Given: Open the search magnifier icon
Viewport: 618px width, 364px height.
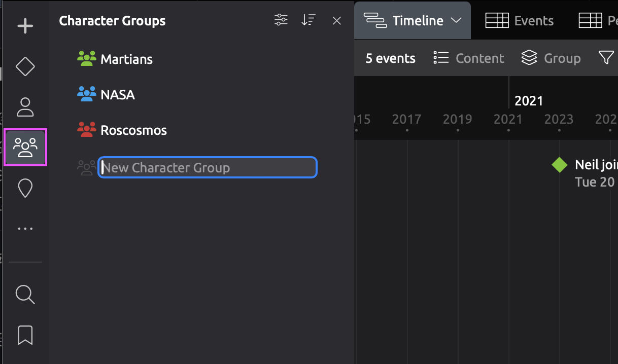Looking at the screenshot, I should 25,294.
